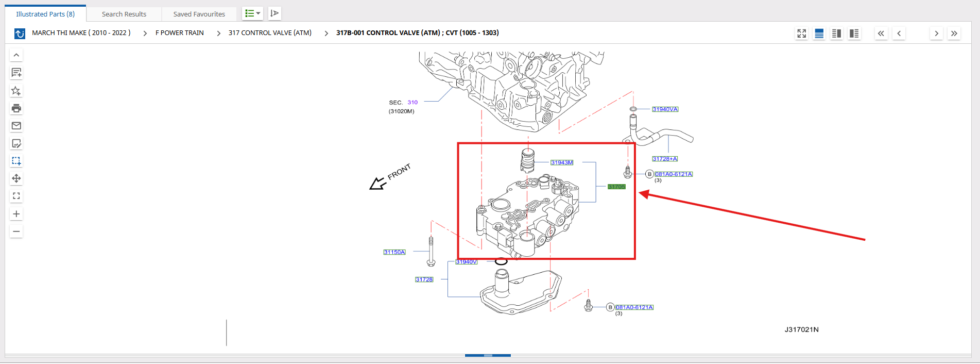The image size is (980, 364).
Task: Switch to the Illustrated Parts (8) tab
Action: [x=45, y=14]
